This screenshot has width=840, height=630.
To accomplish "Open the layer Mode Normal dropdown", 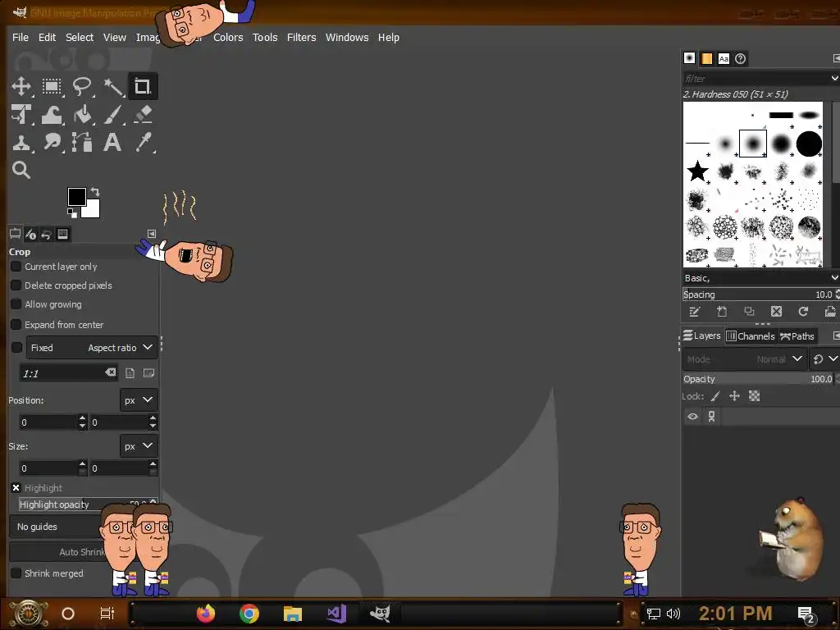I will point(744,359).
